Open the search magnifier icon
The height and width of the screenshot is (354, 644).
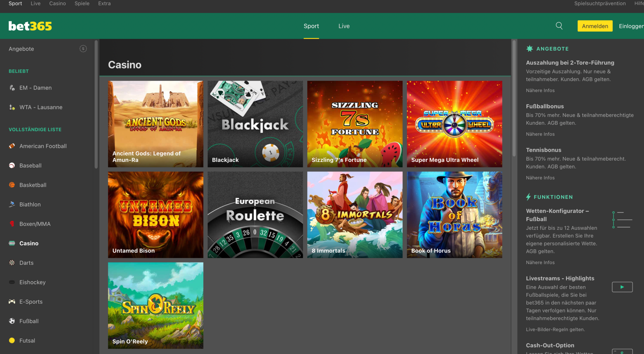[x=559, y=26]
